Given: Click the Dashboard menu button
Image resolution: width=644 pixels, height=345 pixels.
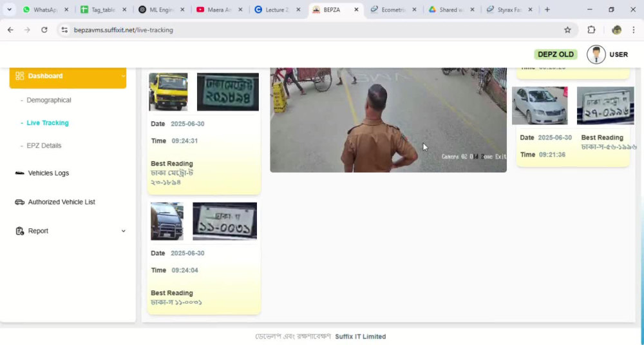Looking at the screenshot, I should 68,77.
